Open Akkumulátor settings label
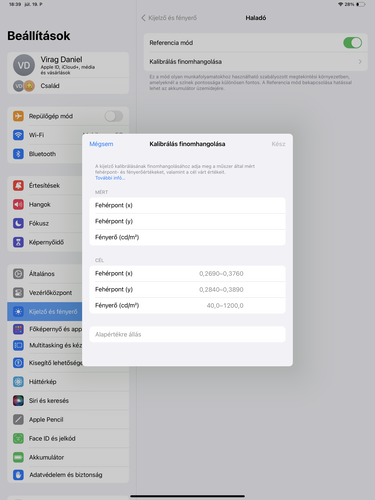The image size is (375, 500). [x=46, y=457]
